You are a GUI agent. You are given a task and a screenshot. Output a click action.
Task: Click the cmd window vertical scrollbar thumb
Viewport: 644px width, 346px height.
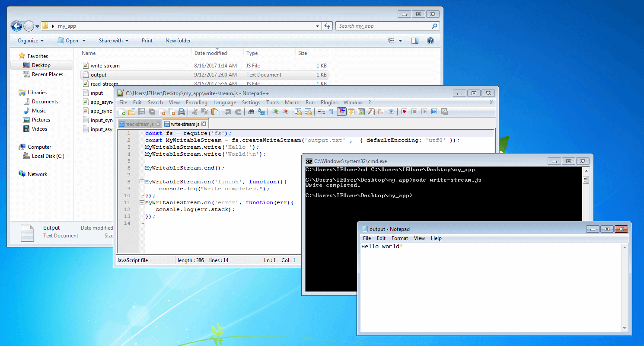coord(586,180)
